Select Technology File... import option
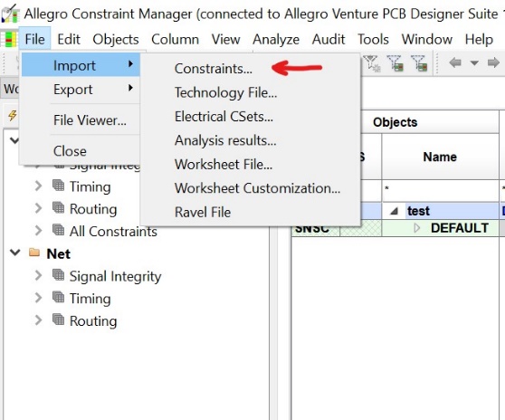The width and height of the screenshot is (505, 420). coord(225,92)
